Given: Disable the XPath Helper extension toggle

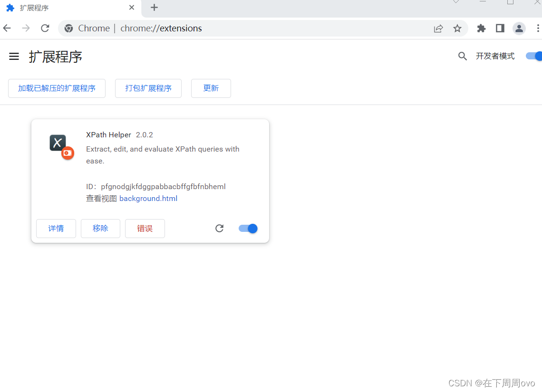Looking at the screenshot, I should pos(248,229).
